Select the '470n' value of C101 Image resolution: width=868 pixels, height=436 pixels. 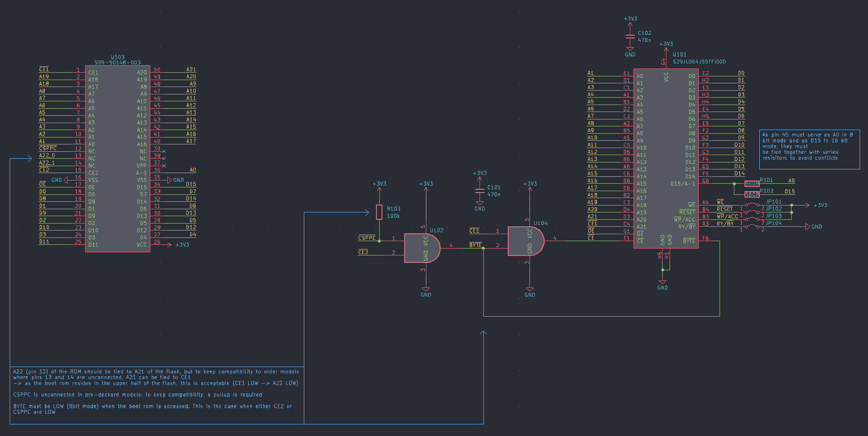(x=494, y=194)
